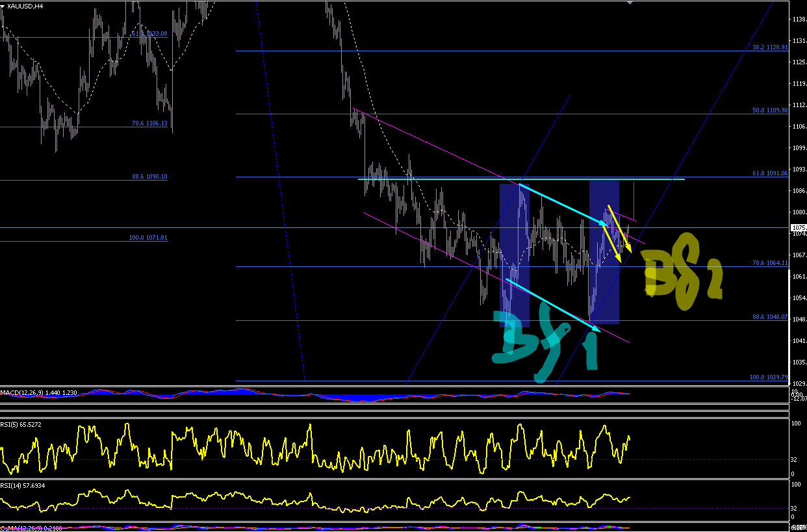The width and height of the screenshot is (807, 532).
Task: Click the 1112 price scale label
Action: pos(799,105)
